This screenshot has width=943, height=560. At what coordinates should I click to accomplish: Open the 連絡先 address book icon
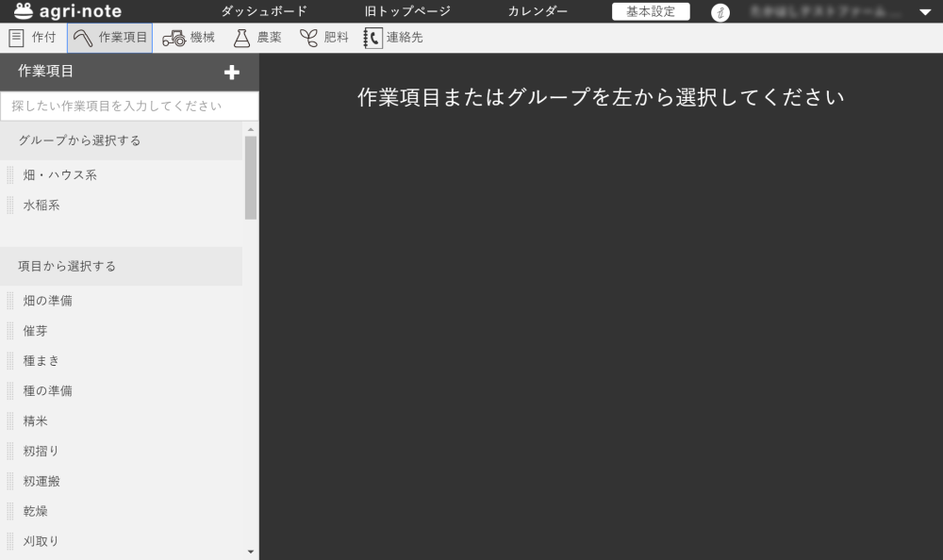pyautogui.click(x=373, y=38)
